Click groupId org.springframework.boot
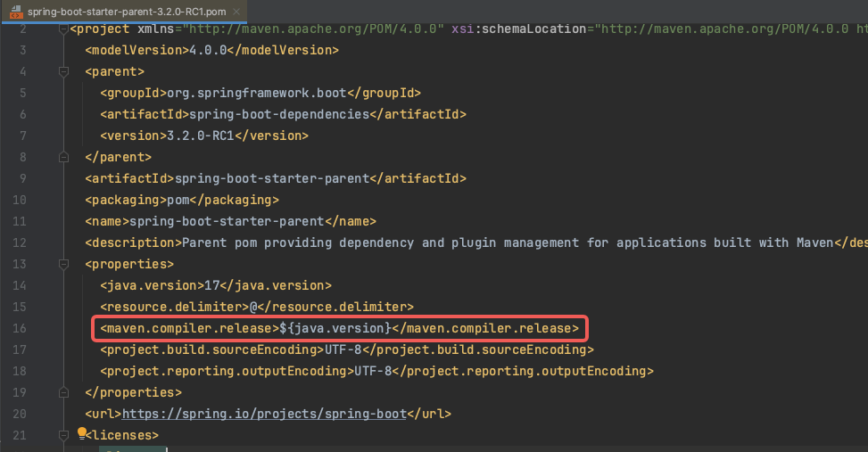The image size is (868, 452). (x=260, y=93)
